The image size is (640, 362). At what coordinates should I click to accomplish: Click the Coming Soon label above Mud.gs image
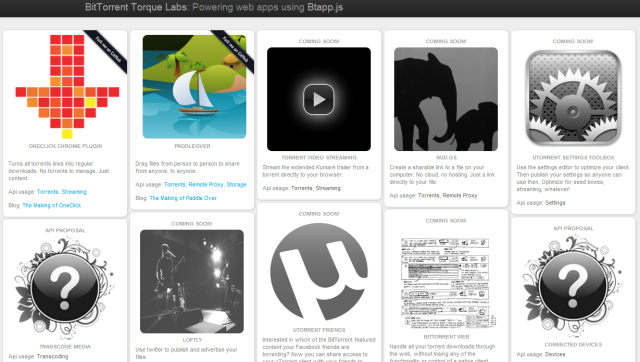[446, 41]
